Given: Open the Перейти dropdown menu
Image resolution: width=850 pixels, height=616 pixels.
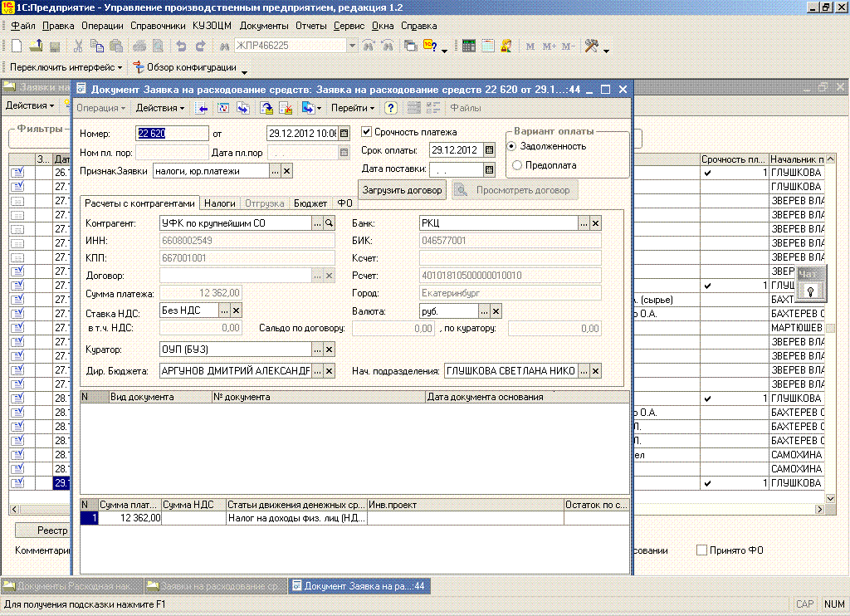Looking at the screenshot, I should pyautogui.click(x=352, y=108).
